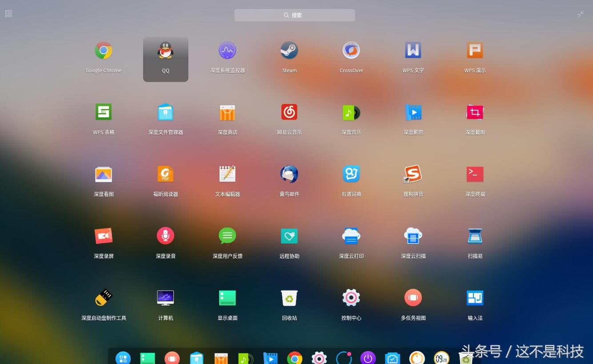Open the movie player from the dock

coord(270,358)
